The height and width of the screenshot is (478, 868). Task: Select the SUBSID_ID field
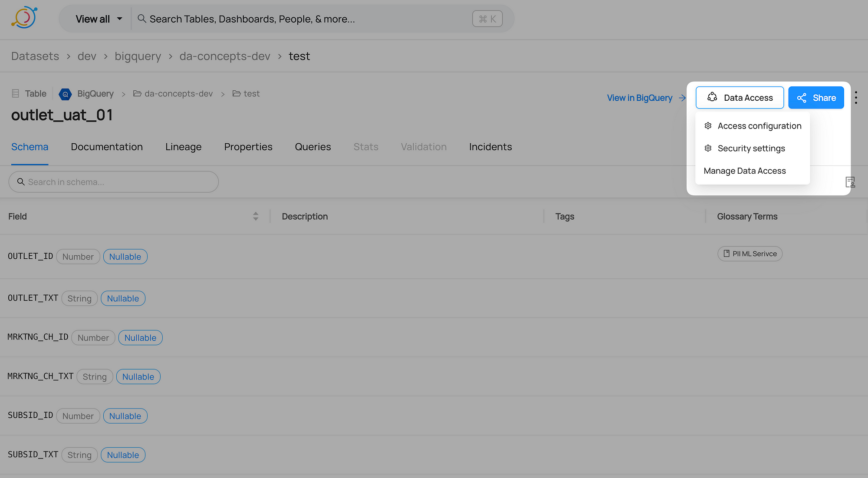[x=30, y=415]
